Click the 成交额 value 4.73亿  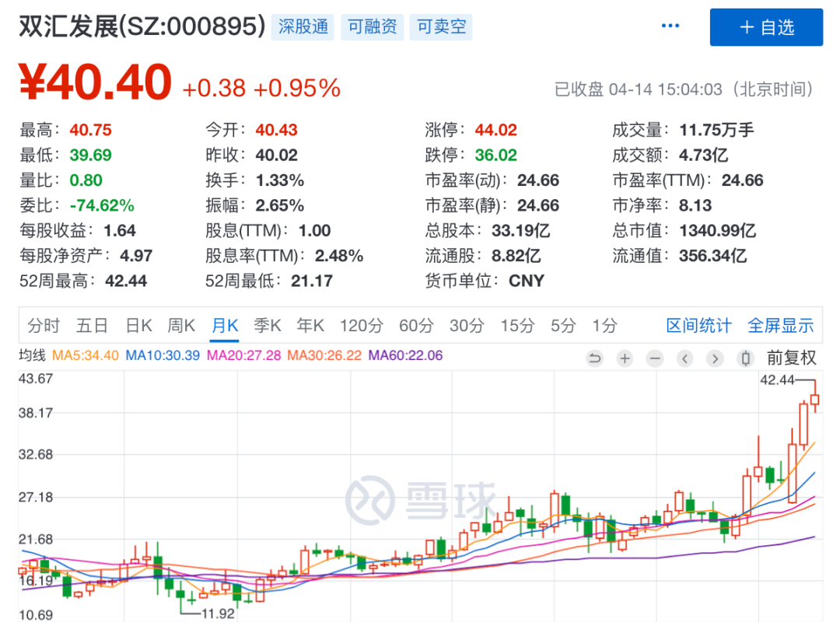(x=703, y=155)
